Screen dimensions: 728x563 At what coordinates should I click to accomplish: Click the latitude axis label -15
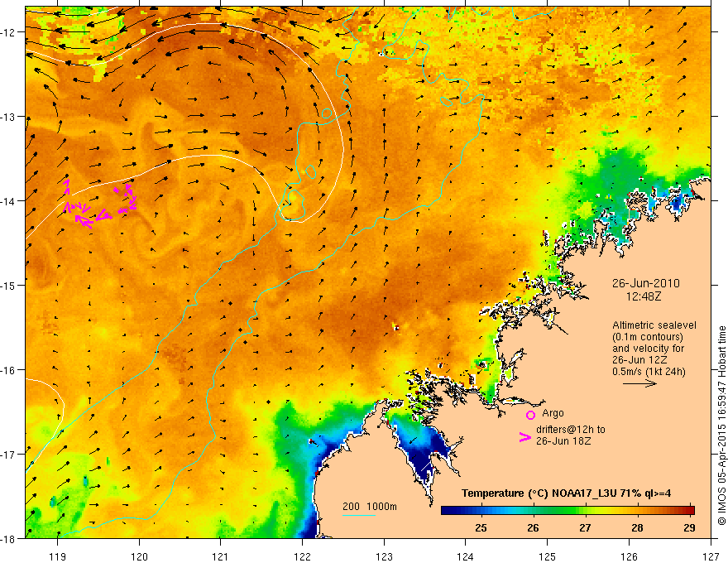pos(8,286)
